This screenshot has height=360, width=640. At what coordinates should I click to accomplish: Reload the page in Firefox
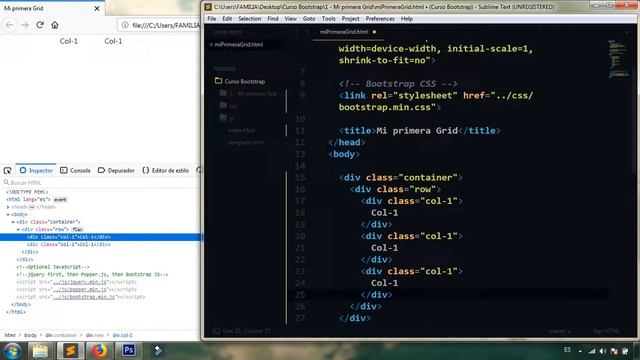click(x=40, y=25)
